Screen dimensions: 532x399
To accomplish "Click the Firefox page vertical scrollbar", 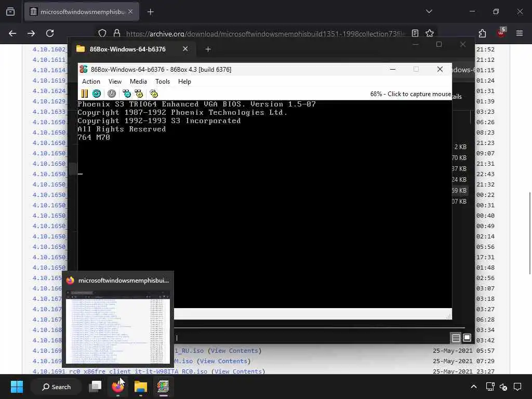I will coord(529,233).
